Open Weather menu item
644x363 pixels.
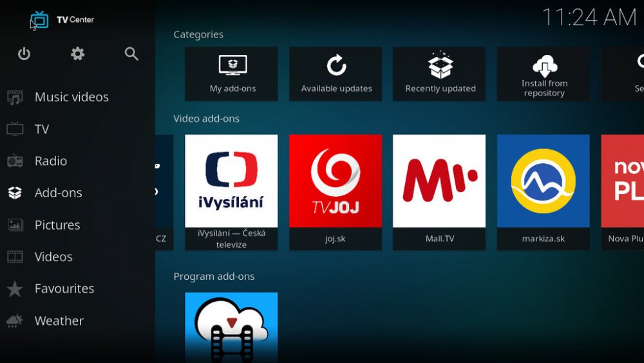click(x=59, y=320)
